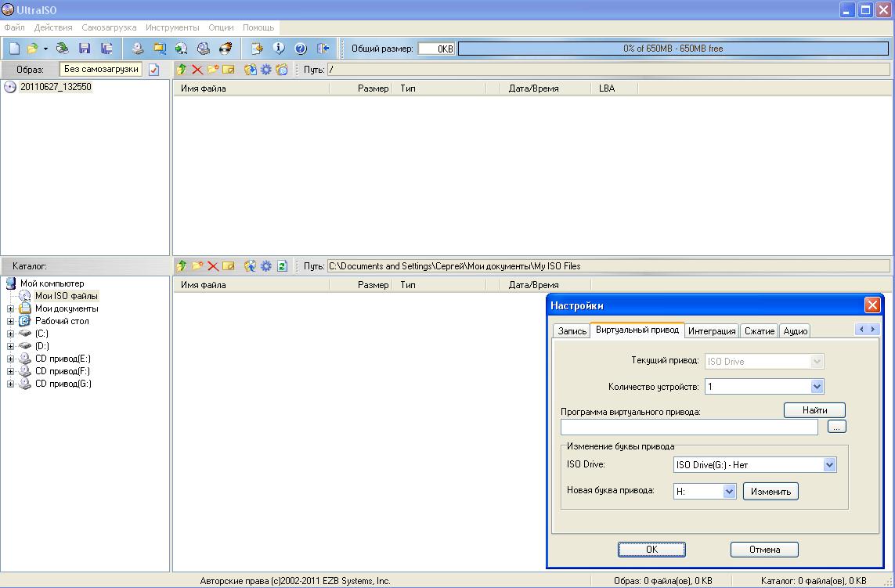The height and width of the screenshot is (588, 895).
Task: Click the Burn CD/DVD image flame icon
Action: click(x=226, y=49)
